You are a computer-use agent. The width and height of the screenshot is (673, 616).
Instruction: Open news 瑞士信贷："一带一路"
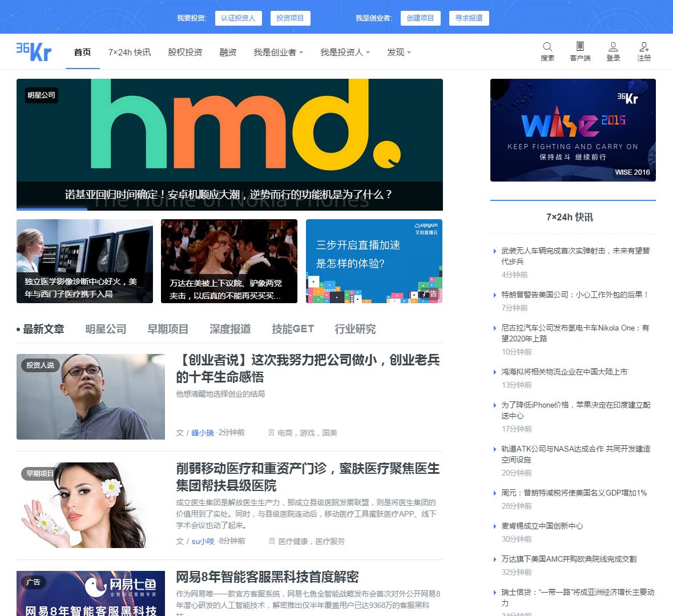point(578,598)
